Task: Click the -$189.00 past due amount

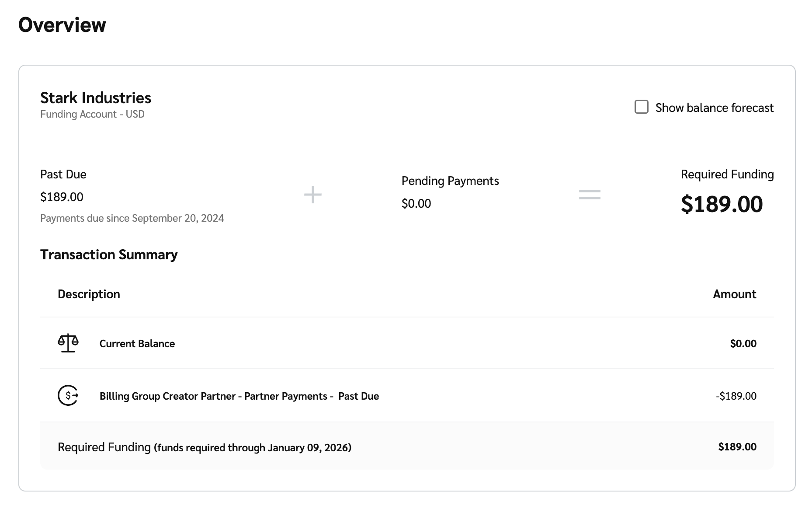Action: (x=736, y=396)
